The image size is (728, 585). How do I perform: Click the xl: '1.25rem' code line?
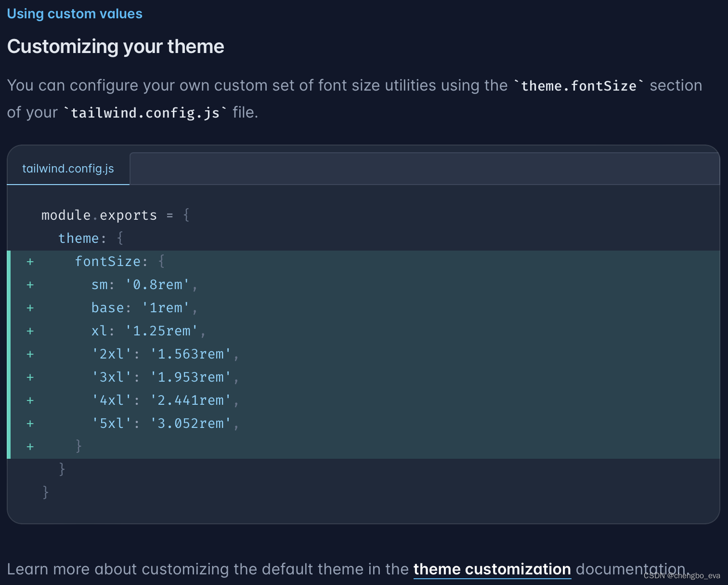(x=149, y=331)
